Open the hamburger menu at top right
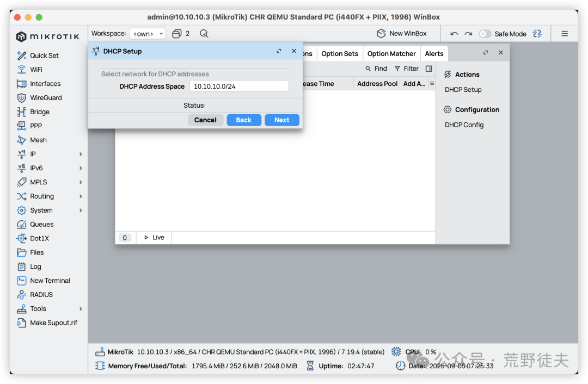The image size is (588, 384). 565,34
